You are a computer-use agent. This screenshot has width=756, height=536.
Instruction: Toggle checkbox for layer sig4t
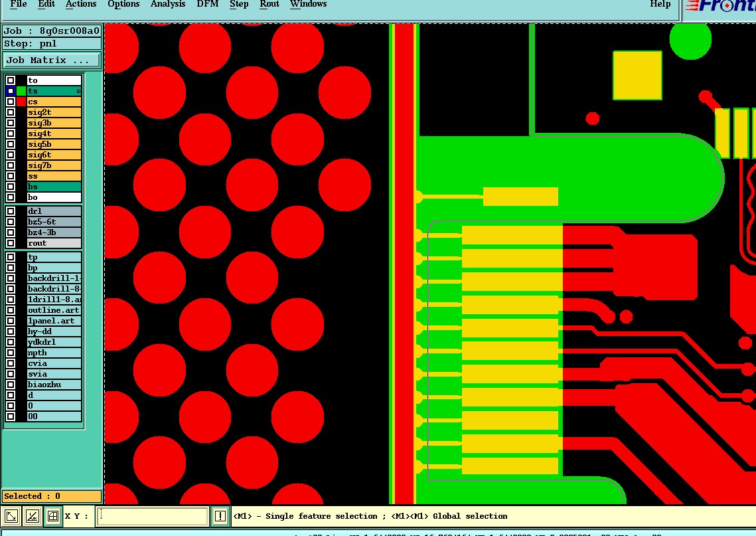coord(11,134)
